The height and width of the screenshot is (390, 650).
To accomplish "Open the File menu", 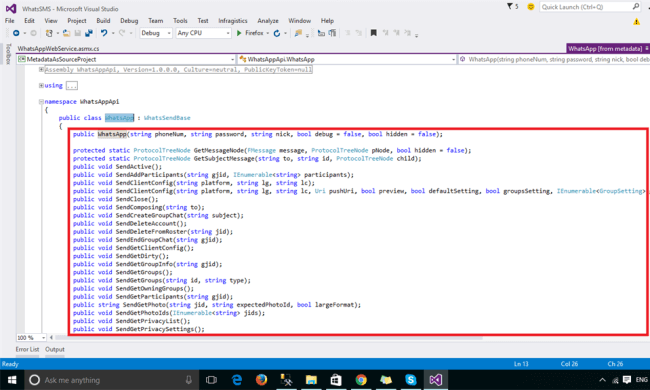I will [10, 21].
